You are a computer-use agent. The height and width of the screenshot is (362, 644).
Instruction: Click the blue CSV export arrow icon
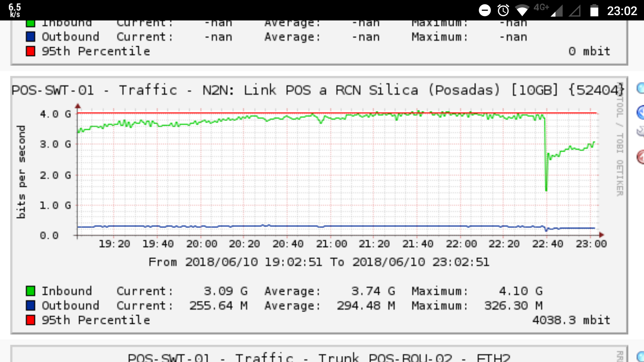[641, 112]
